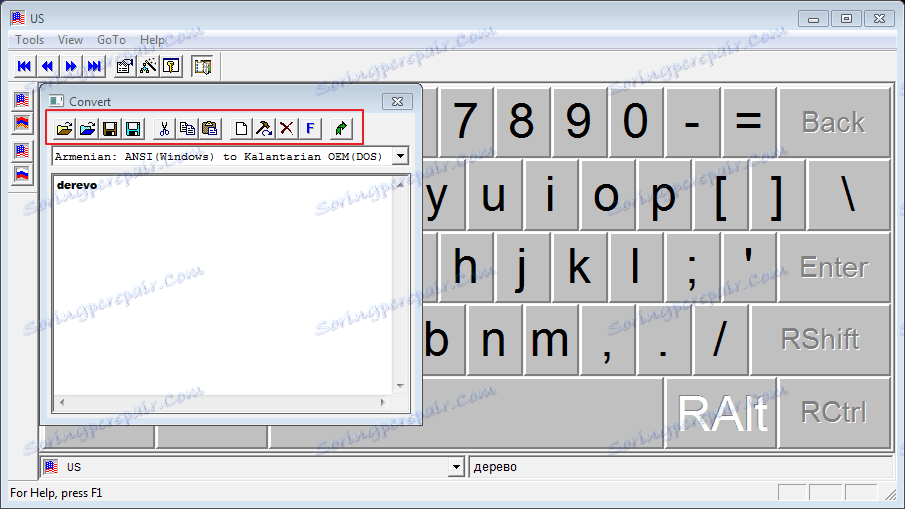This screenshot has width=905, height=509.
Task: Paste text with clipboard icon
Action: [x=210, y=128]
